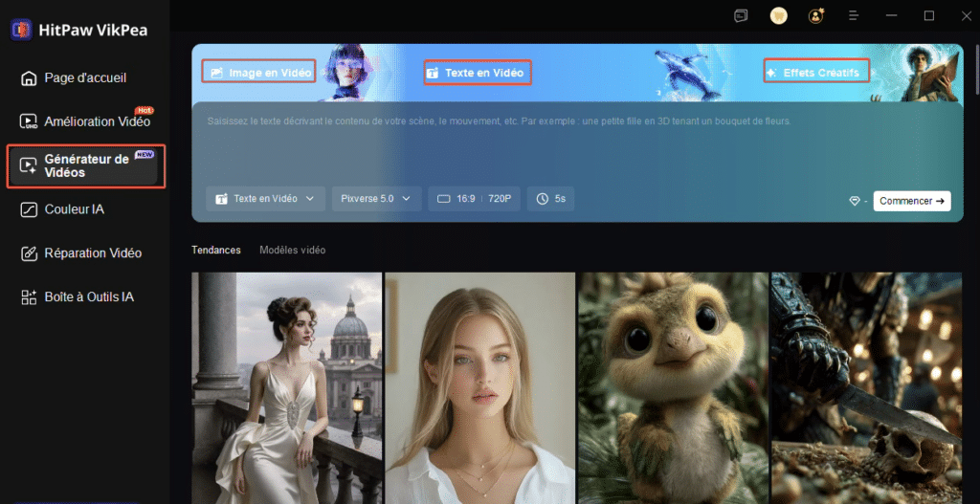The width and height of the screenshot is (980, 504).
Task: Open the shopping cart icon in title bar
Action: coord(778,15)
